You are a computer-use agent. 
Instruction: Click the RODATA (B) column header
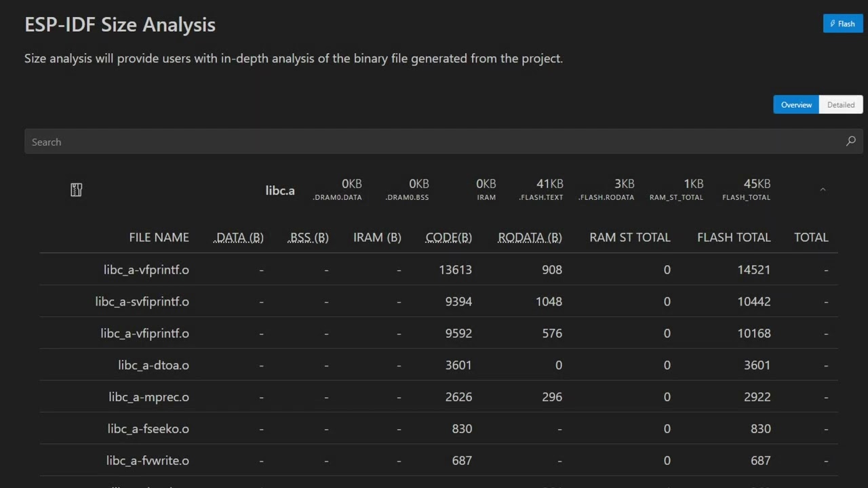[530, 237]
